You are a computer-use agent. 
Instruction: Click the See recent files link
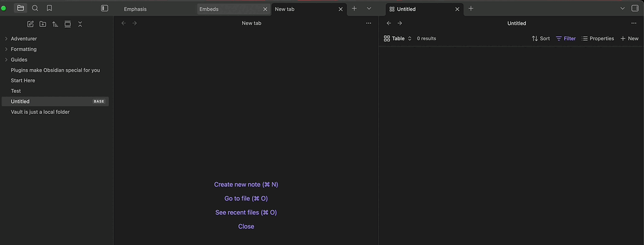[246, 212]
